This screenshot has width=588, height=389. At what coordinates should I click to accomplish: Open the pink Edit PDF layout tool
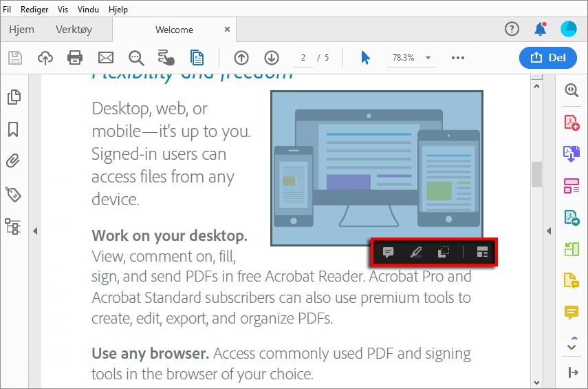click(x=571, y=186)
